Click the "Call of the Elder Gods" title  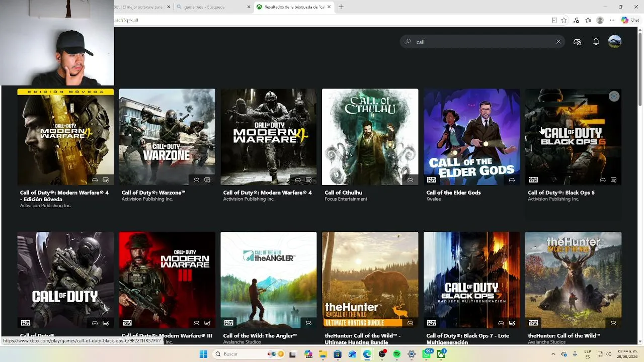(453, 193)
